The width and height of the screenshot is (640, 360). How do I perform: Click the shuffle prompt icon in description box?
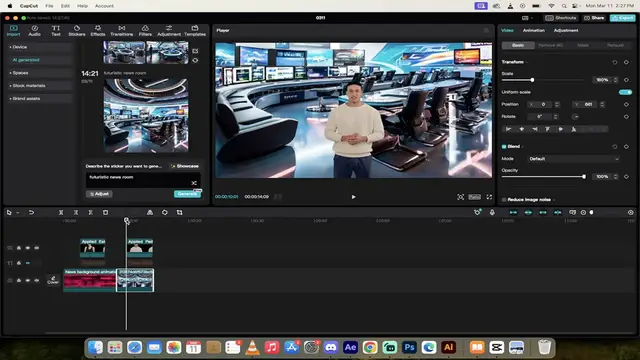[x=194, y=183]
